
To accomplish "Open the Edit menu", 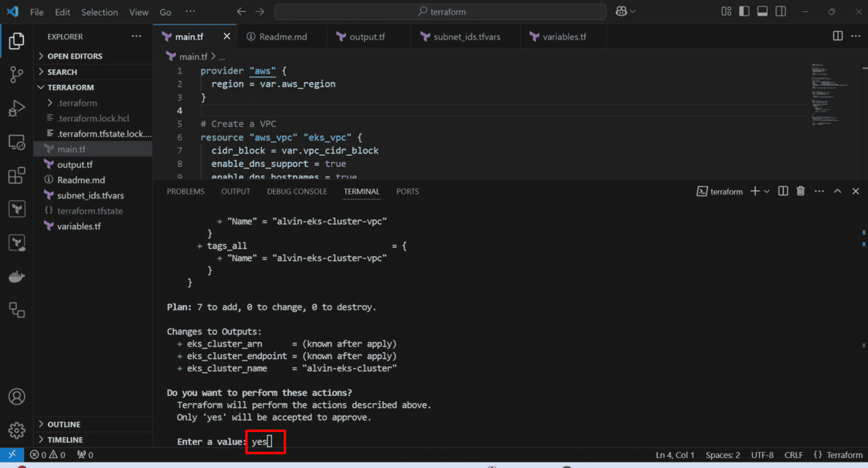I will tap(63, 12).
